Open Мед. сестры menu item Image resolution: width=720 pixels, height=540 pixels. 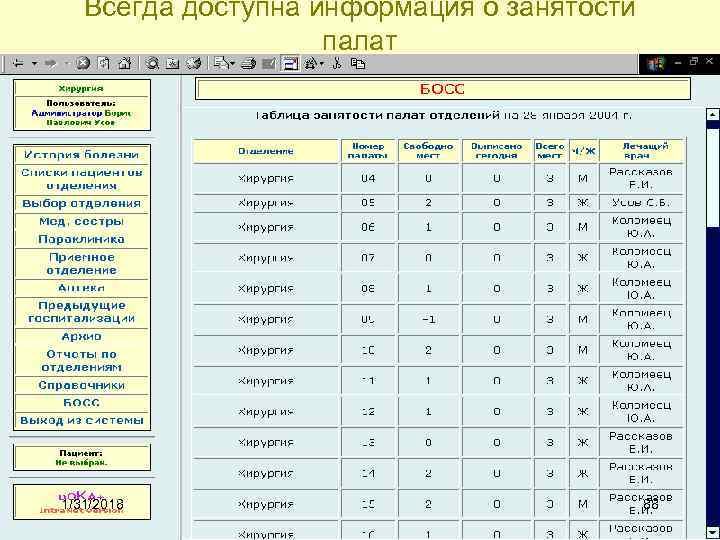81,221
